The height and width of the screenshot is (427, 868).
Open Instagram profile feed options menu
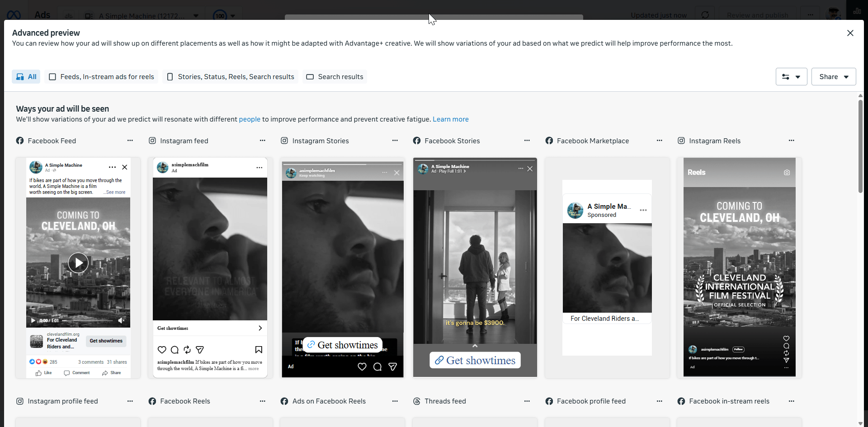(x=130, y=401)
